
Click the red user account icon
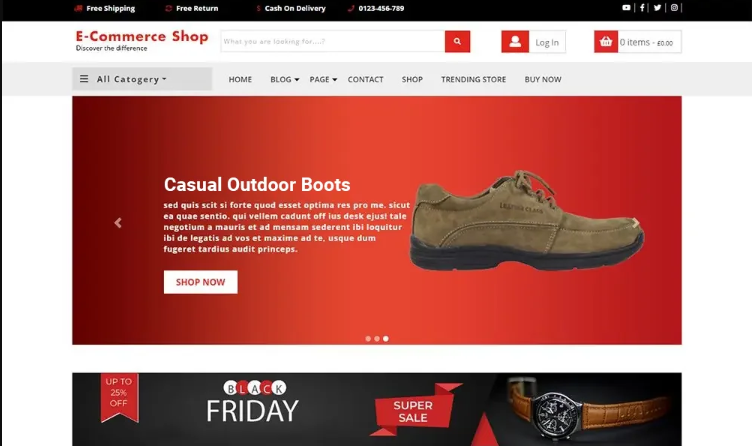[515, 42]
